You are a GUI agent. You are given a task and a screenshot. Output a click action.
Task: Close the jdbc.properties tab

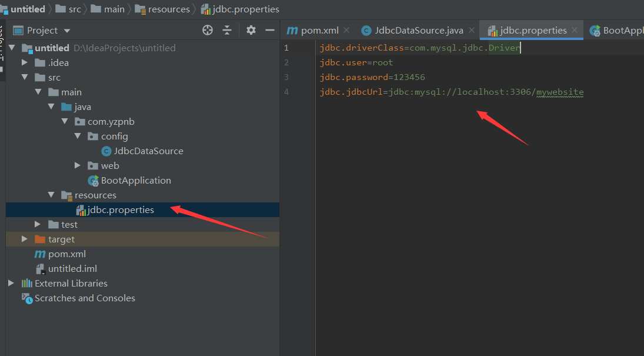(575, 30)
